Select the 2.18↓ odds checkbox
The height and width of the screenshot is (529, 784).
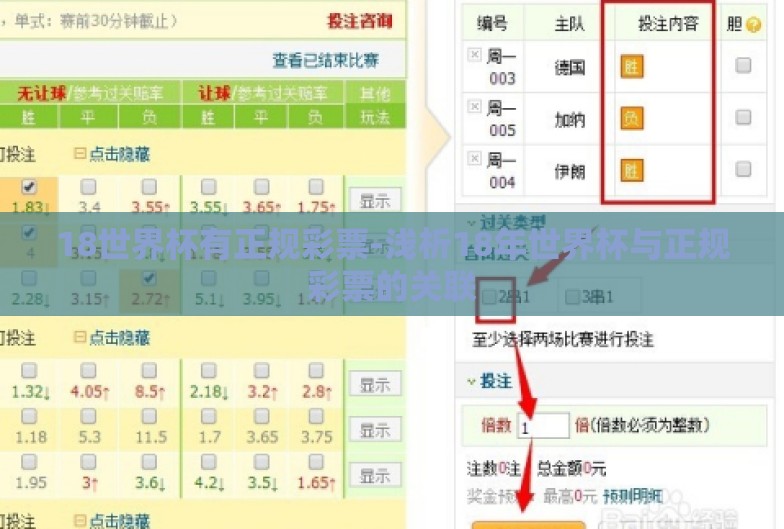point(208,370)
